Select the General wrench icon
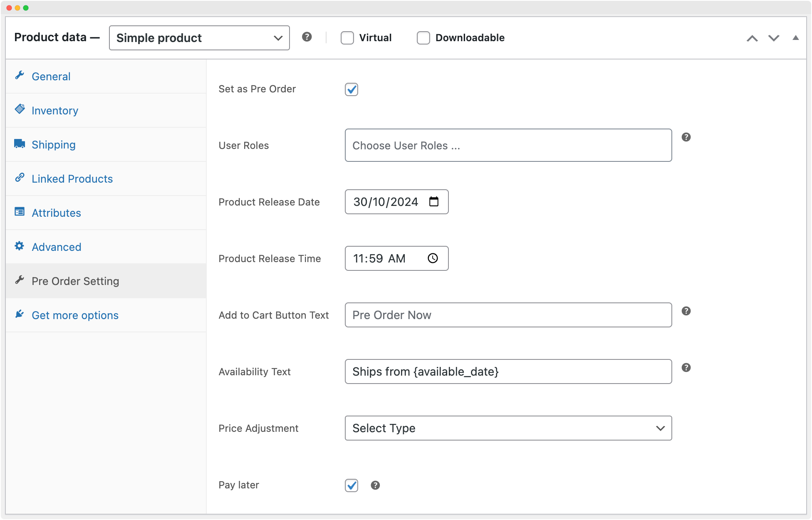Screen dimensions: 812x520 tap(20, 75)
